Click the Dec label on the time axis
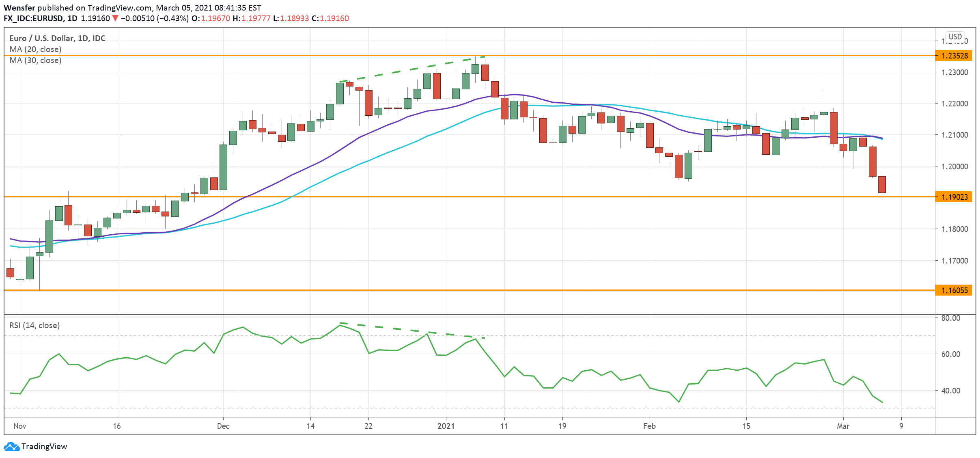Image resolution: width=980 pixels, height=458 pixels. pyautogui.click(x=223, y=426)
